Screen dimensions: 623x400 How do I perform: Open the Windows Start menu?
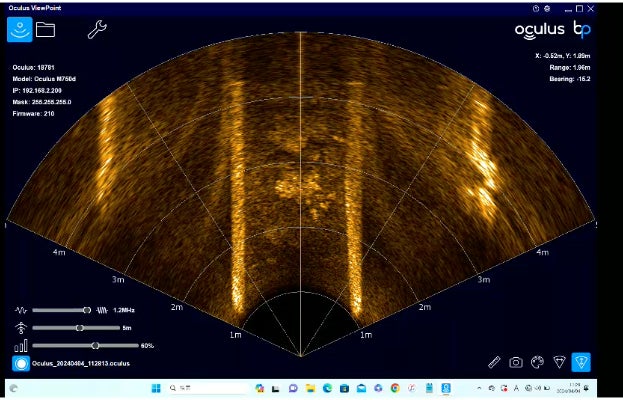156,388
